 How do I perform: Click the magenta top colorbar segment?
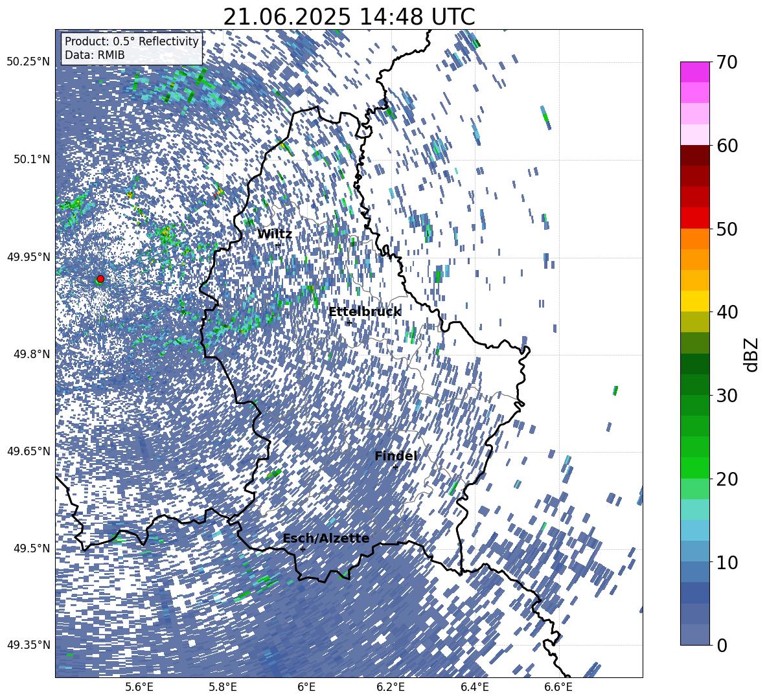694,73
